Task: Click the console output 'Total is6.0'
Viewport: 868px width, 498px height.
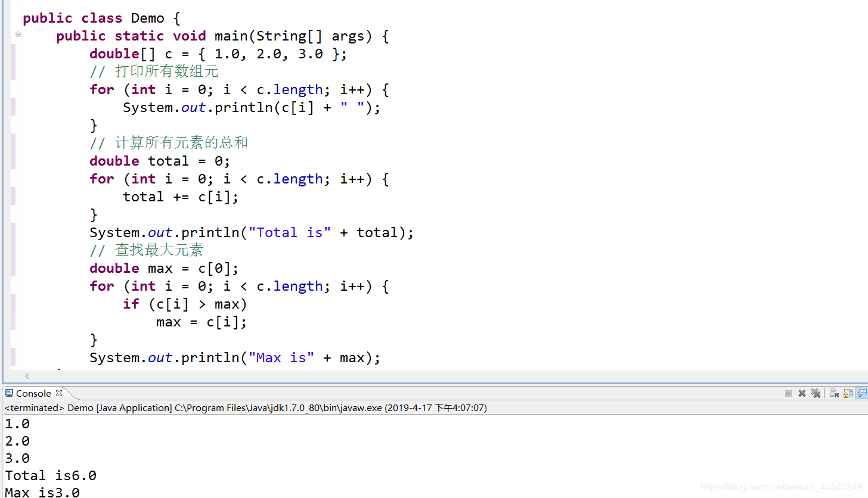Action: tap(51, 475)
